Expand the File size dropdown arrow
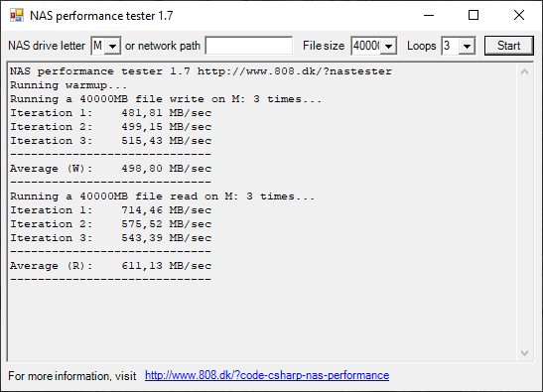The width and height of the screenshot is (543, 392). point(388,46)
